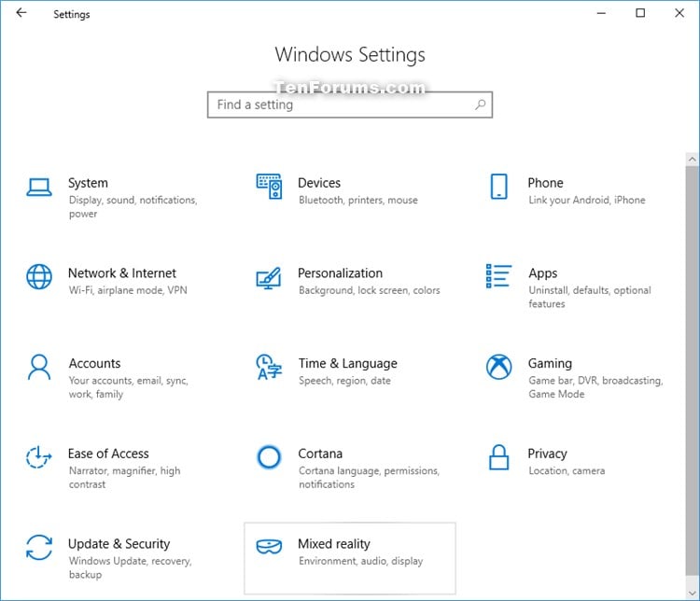Click the search magnifier icon
Screen dimensions: 700x601
(x=481, y=105)
